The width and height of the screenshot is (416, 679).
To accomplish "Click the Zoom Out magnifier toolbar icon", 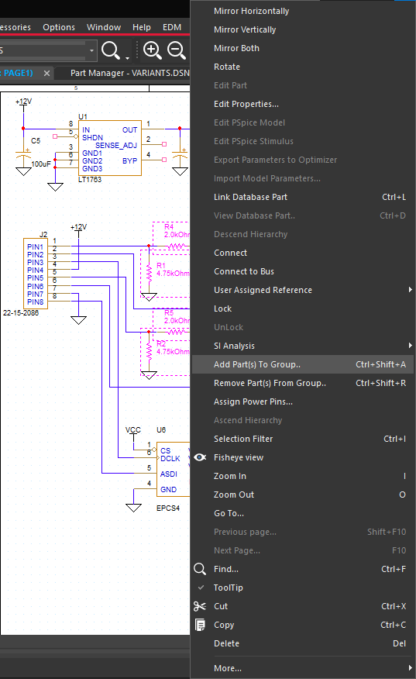I will 177,50.
